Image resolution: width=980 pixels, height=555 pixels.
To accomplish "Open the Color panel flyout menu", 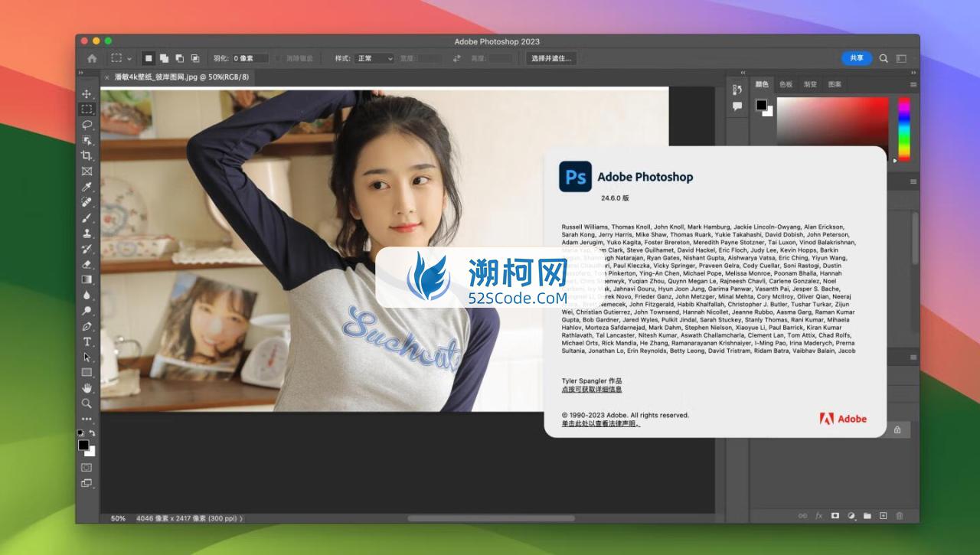I will (x=913, y=84).
